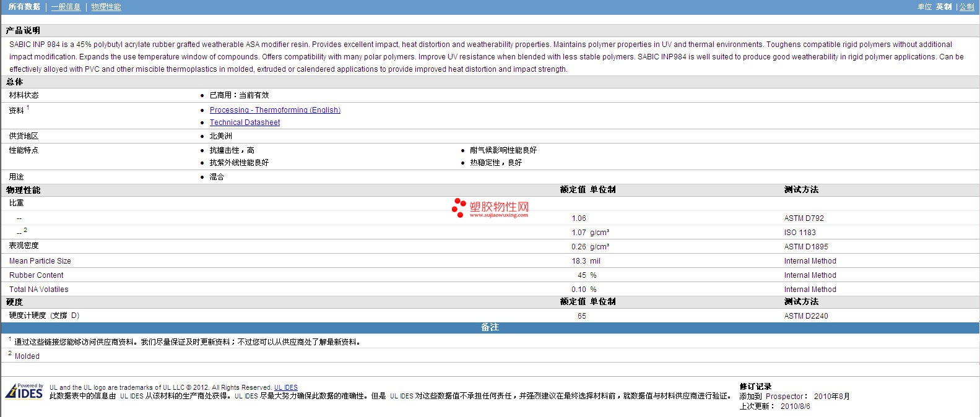The height and width of the screenshot is (417, 980).
Task: Click 抗紫外线性能良好 feature
Action: tap(239, 163)
